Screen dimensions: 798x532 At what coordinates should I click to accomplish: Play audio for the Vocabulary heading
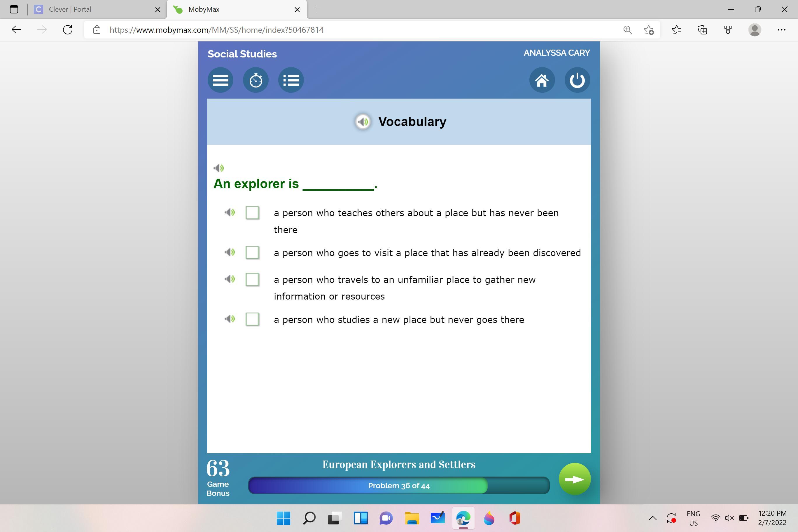pyautogui.click(x=363, y=121)
